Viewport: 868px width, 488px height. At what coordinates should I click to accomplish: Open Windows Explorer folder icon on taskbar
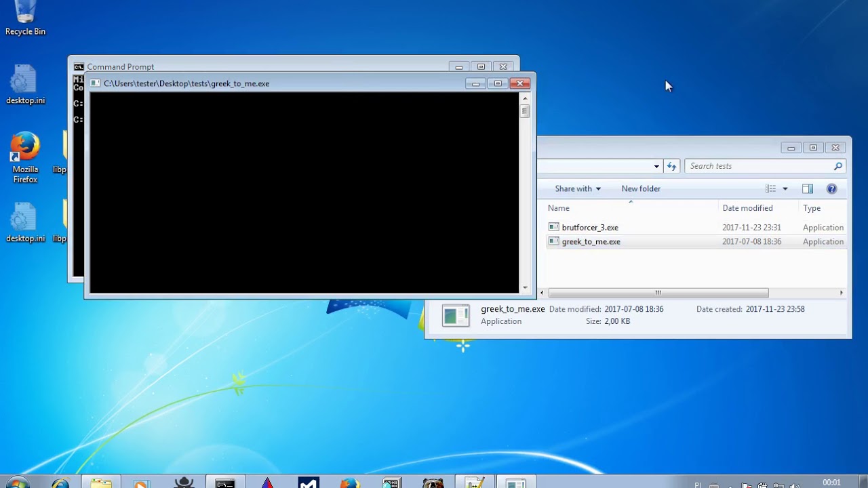point(101,483)
